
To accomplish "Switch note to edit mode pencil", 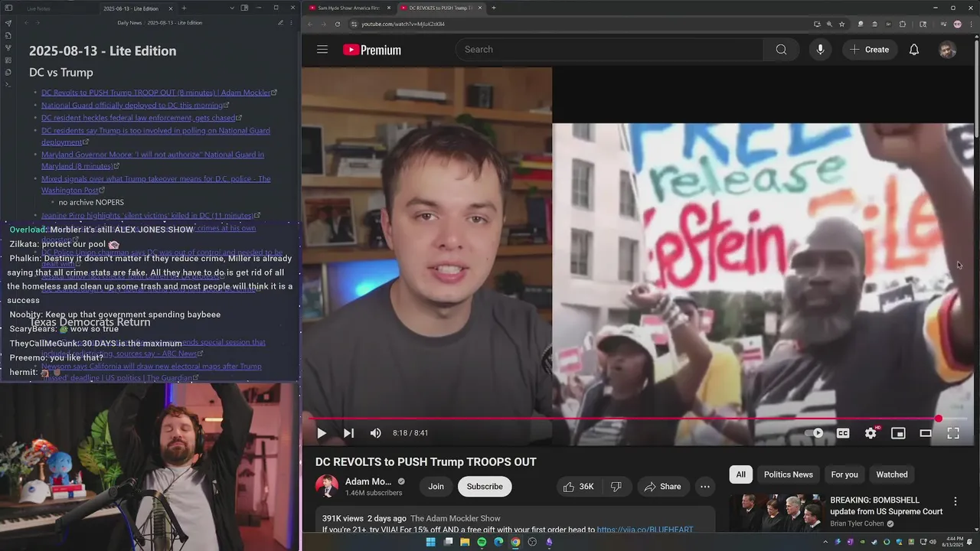I will 280,23.
